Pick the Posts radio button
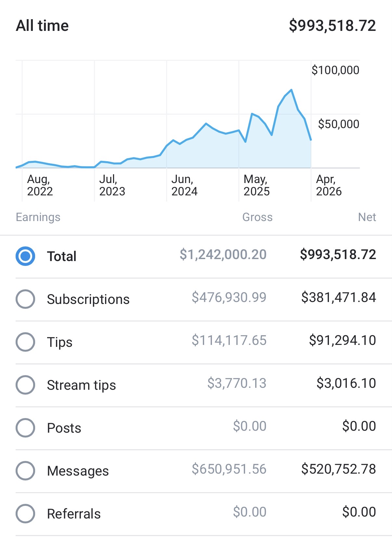 (x=25, y=428)
